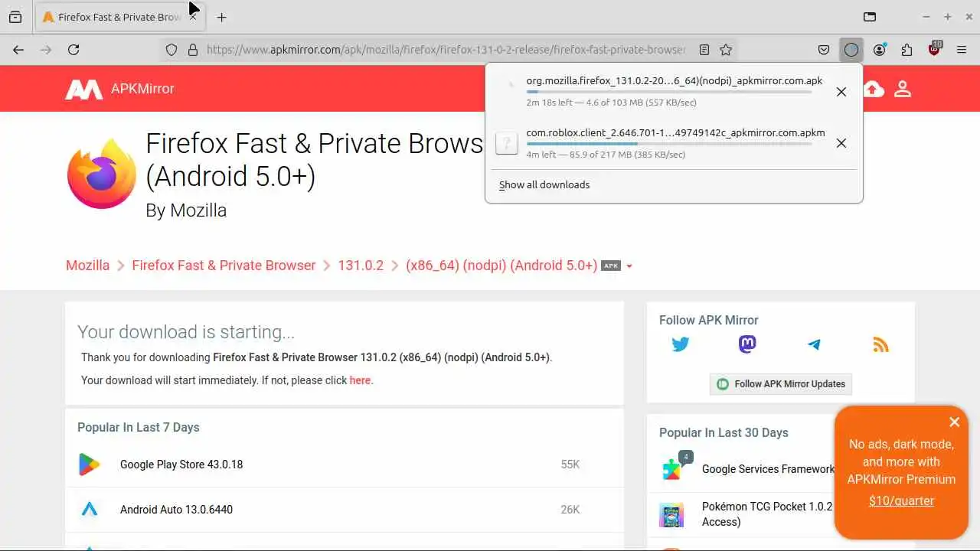Click the Firefox app logo image

click(101, 174)
